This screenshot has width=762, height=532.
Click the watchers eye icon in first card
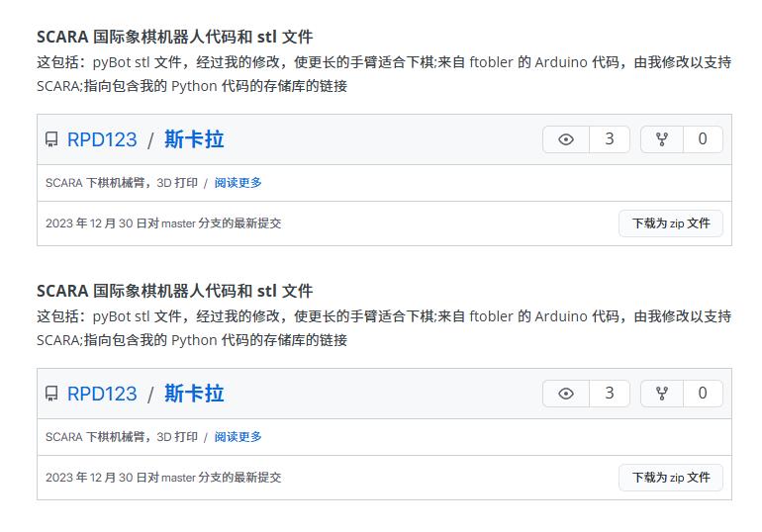(566, 139)
